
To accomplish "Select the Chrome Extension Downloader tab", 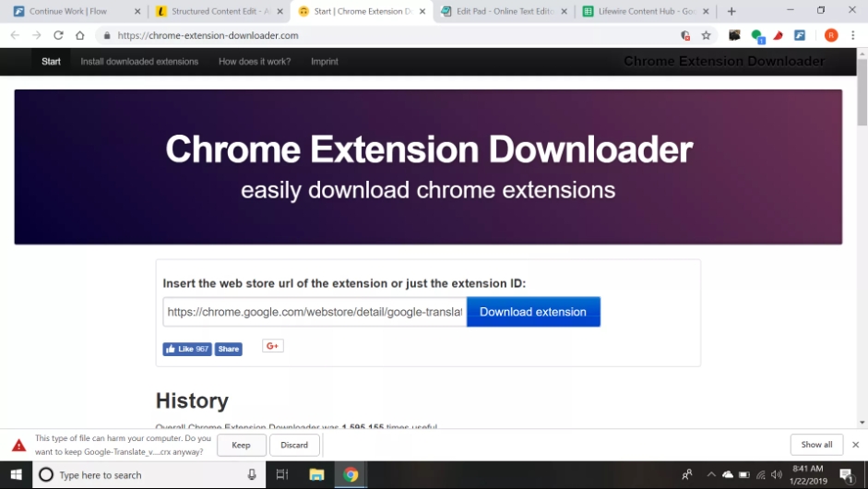I will click(361, 11).
